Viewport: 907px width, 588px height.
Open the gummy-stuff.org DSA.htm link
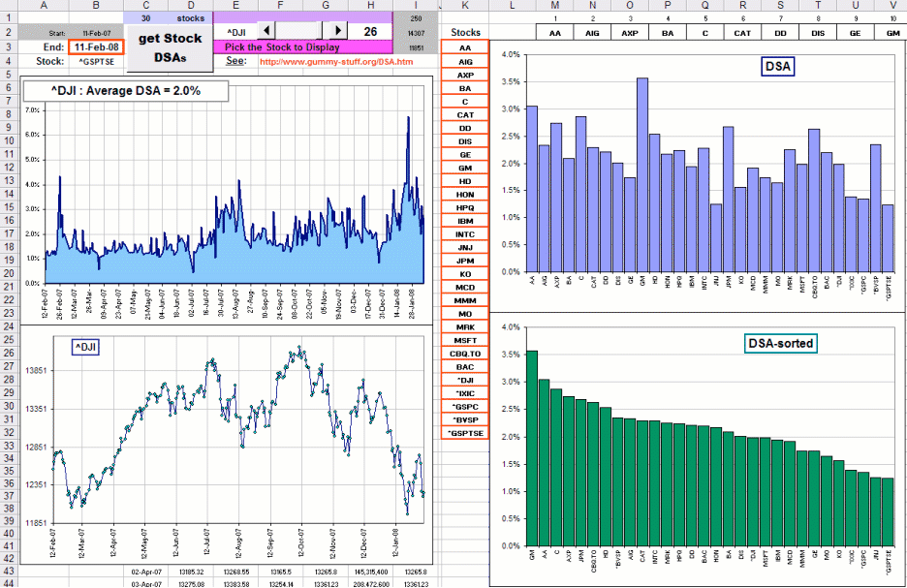pyautogui.click(x=336, y=61)
